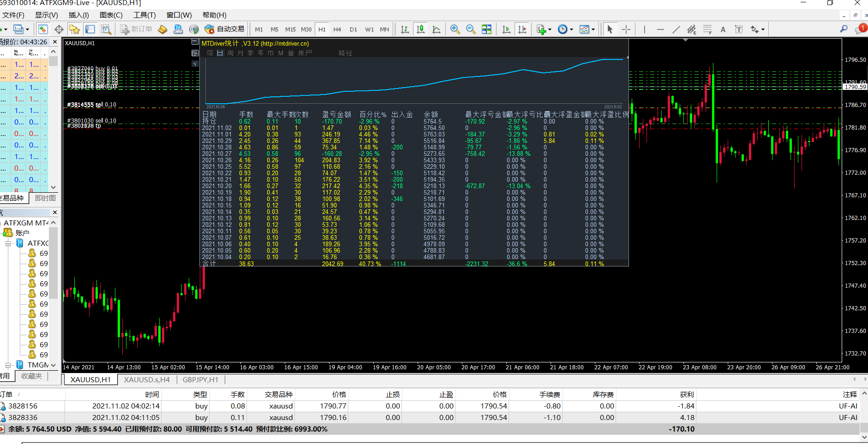Click the tile windows icon
868x444 pixels.
pos(486,30)
